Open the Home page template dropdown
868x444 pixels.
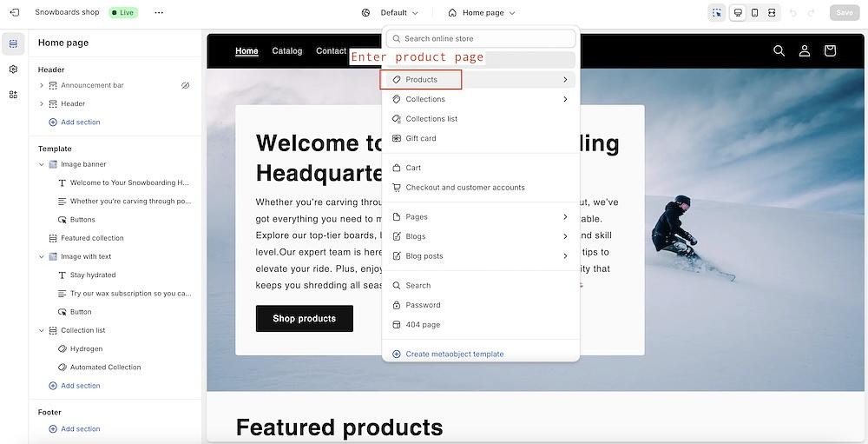pyautogui.click(x=482, y=12)
